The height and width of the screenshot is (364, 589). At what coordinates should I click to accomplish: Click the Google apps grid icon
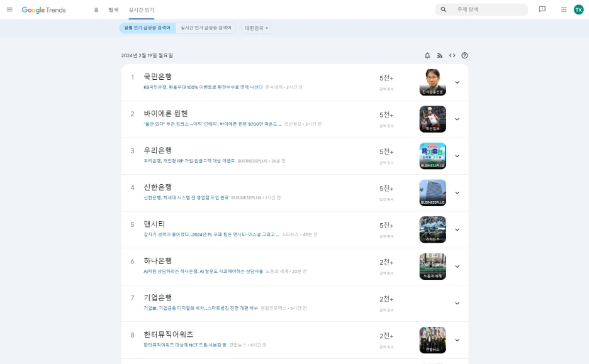(x=564, y=9)
